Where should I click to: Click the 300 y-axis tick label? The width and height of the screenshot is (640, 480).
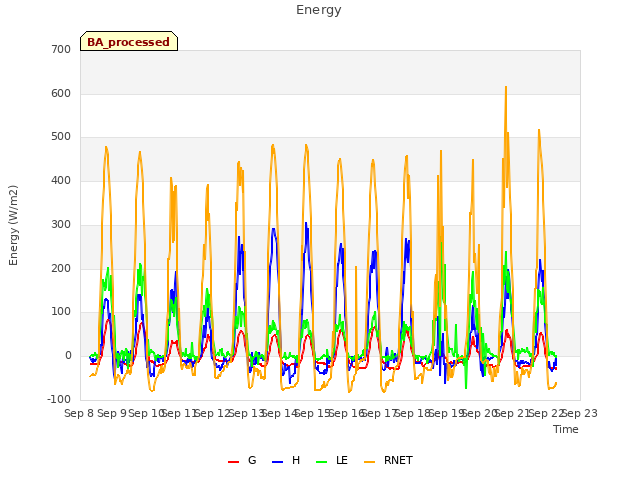click(x=61, y=224)
